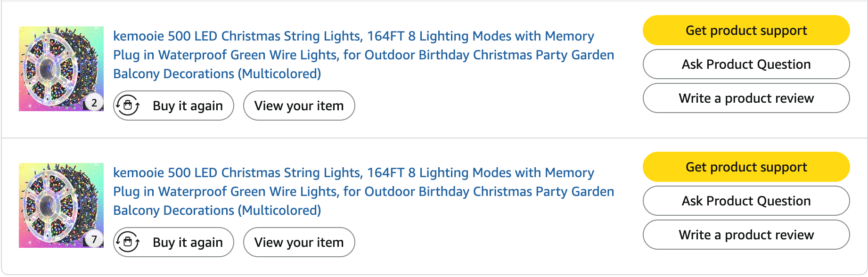
Task: Get product support for the second item
Action: (746, 167)
